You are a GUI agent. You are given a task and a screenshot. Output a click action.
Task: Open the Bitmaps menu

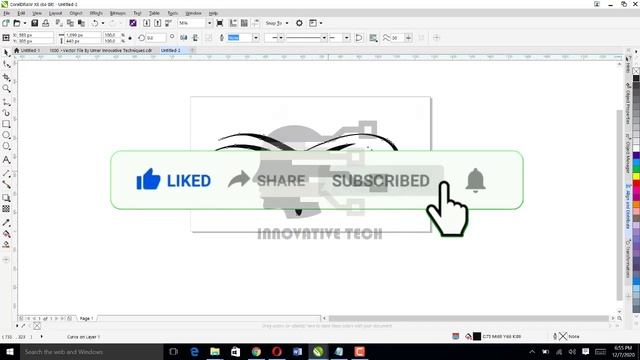[118, 13]
